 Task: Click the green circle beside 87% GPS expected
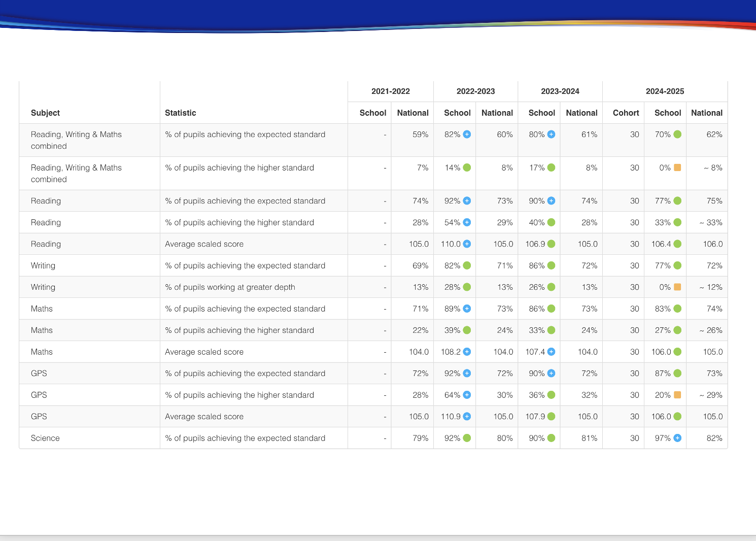677,374
